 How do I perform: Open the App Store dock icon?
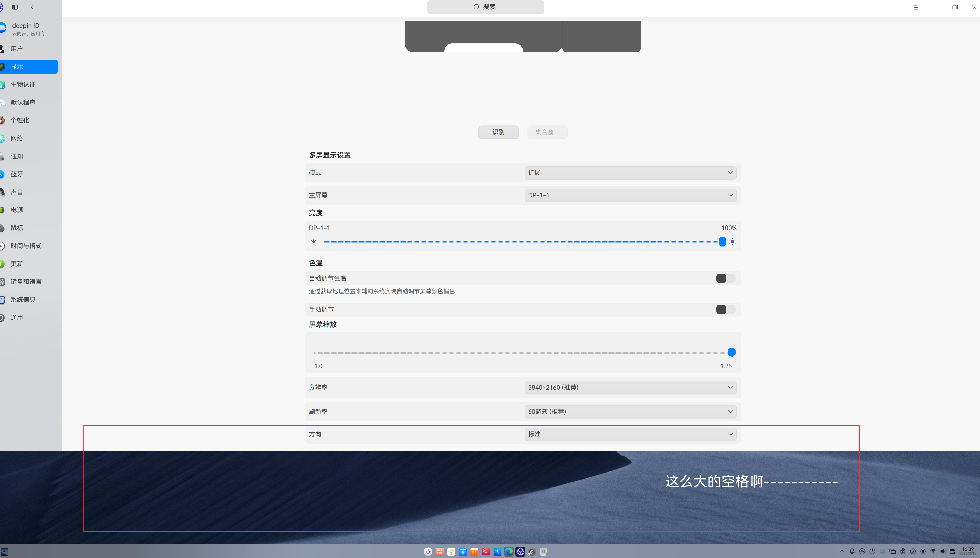[x=474, y=552]
